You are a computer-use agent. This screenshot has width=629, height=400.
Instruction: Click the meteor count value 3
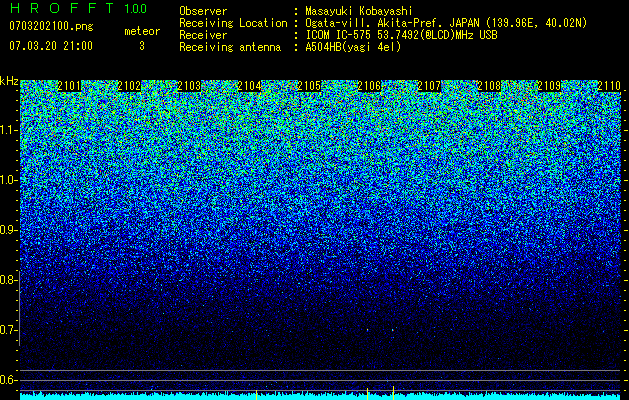point(142,46)
